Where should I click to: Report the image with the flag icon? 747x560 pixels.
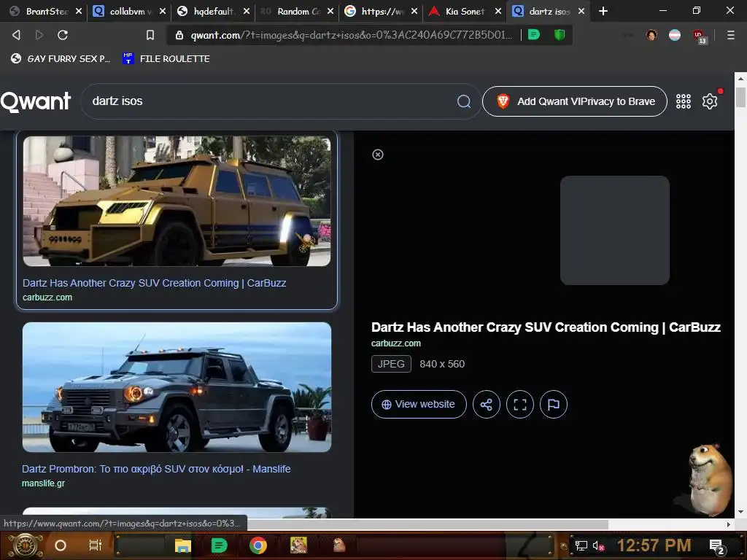click(553, 404)
